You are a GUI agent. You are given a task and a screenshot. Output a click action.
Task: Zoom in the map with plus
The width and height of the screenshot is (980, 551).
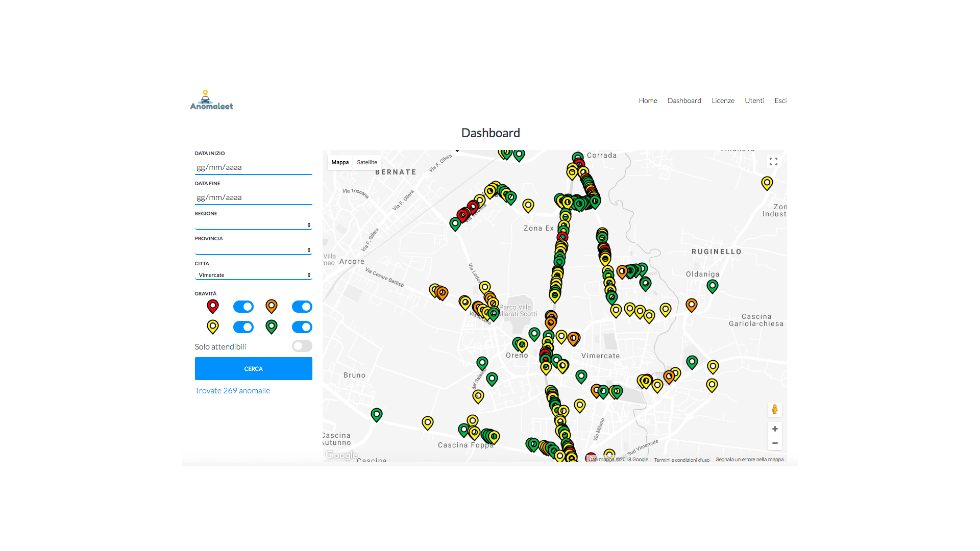coord(774,429)
